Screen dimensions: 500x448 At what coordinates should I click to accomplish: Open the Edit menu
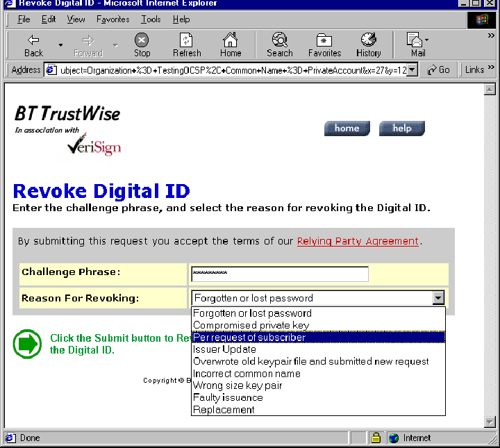[x=49, y=19]
